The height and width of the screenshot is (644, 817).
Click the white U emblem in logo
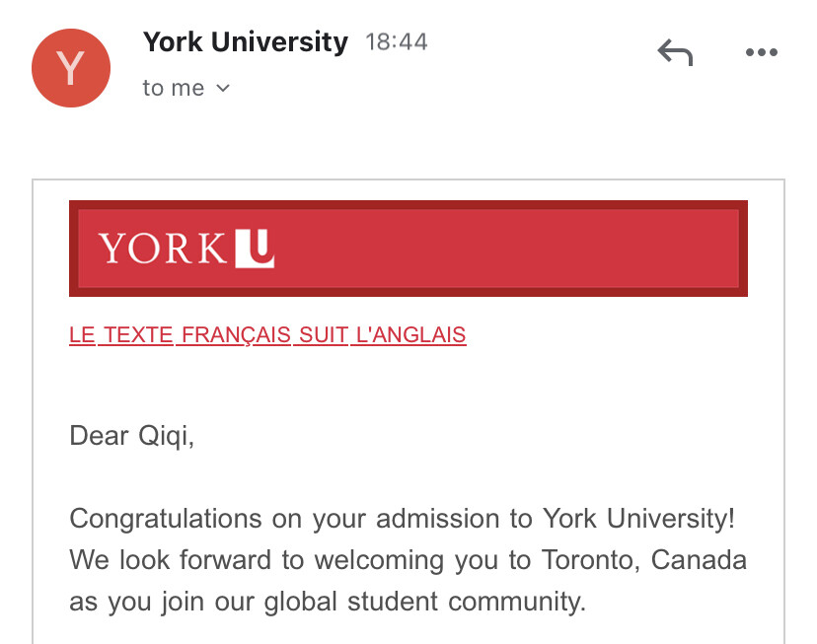click(255, 248)
